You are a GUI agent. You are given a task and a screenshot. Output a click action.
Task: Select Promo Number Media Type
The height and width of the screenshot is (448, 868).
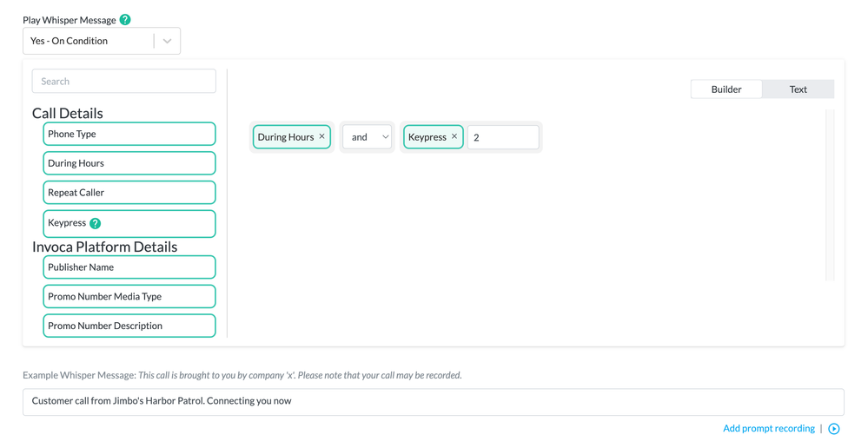[129, 296]
